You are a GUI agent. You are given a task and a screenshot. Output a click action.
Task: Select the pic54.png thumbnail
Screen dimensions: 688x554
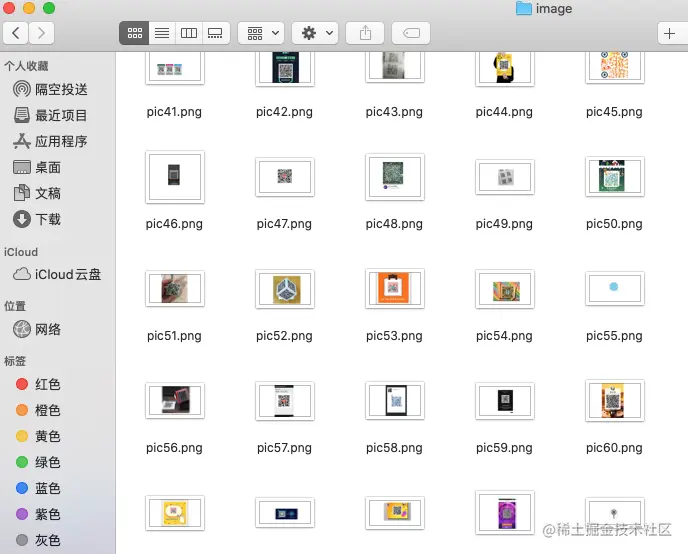(x=505, y=289)
